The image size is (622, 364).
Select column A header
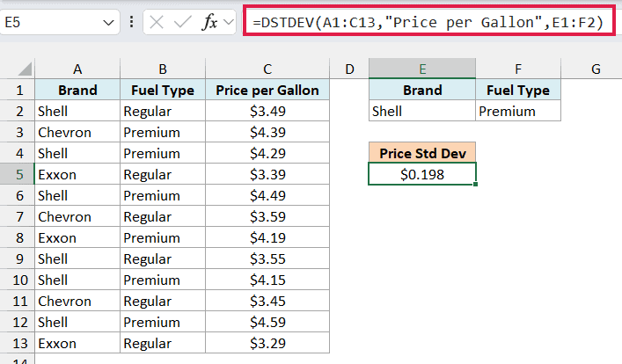[77, 69]
